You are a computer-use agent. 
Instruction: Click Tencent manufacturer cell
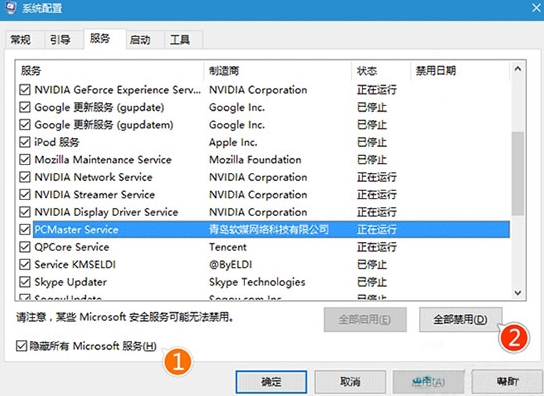228,247
